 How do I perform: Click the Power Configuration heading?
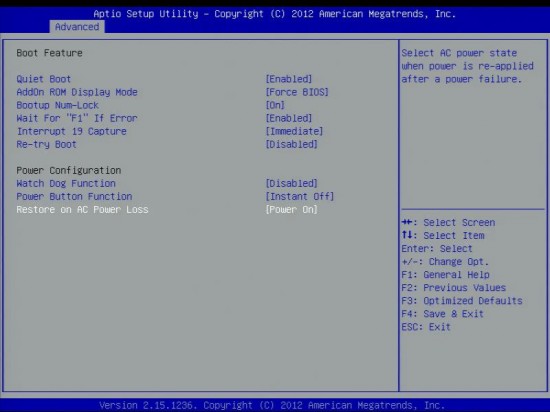point(69,170)
